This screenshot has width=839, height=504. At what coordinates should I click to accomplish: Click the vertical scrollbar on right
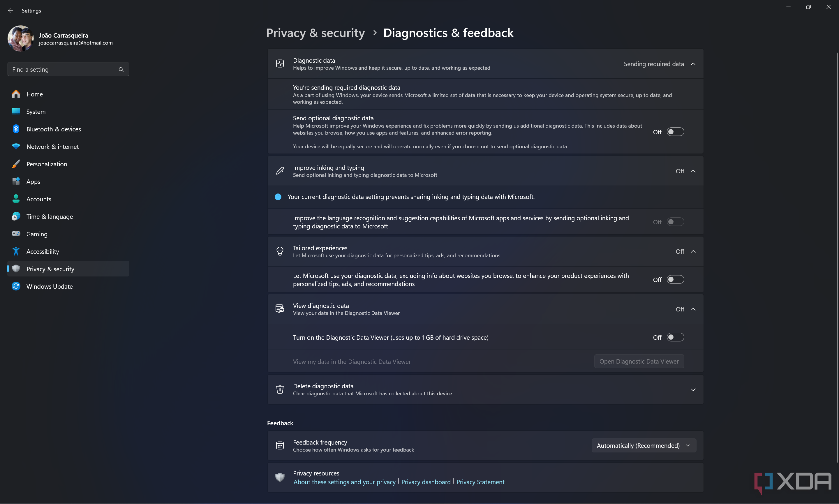tap(837, 257)
